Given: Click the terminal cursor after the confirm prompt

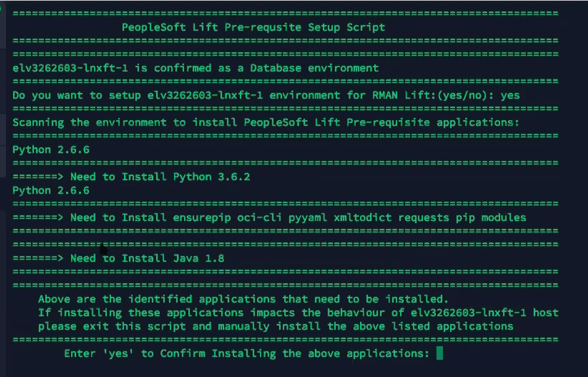Looking at the screenshot, I should [x=440, y=353].
